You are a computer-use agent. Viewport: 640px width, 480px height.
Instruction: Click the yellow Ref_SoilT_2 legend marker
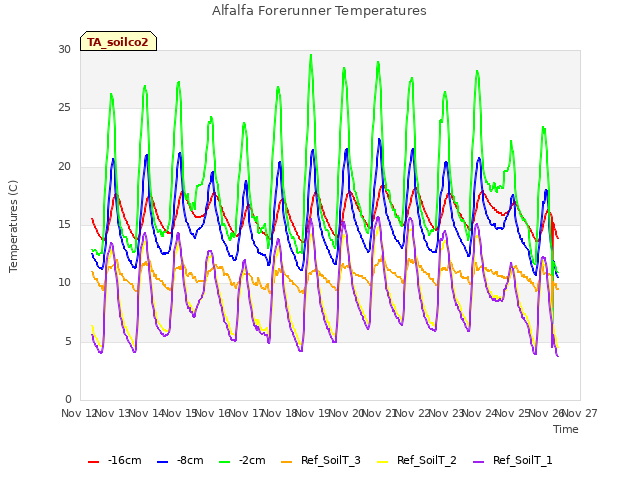382,462
